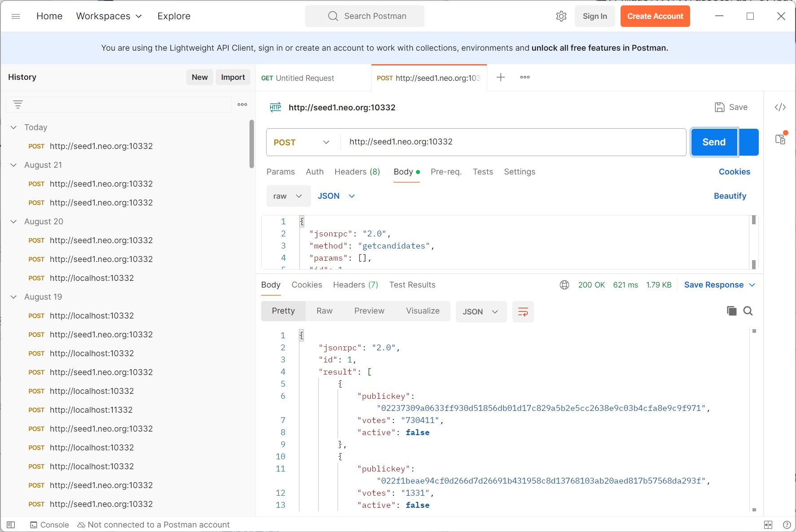Switch to request Auth tab
Viewport: 796px width, 532px height.
[315, 172]
